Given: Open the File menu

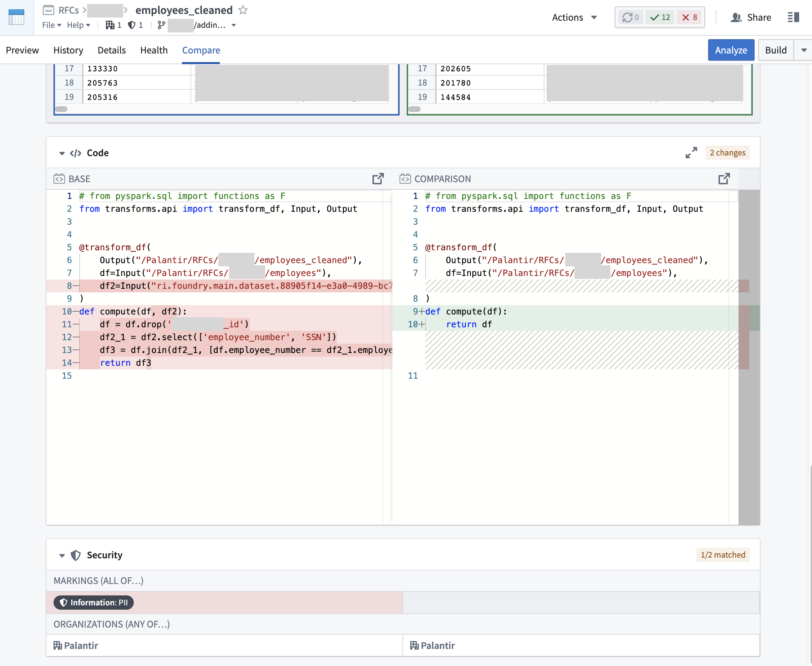Looking at the screenshot, I should 51,25.
